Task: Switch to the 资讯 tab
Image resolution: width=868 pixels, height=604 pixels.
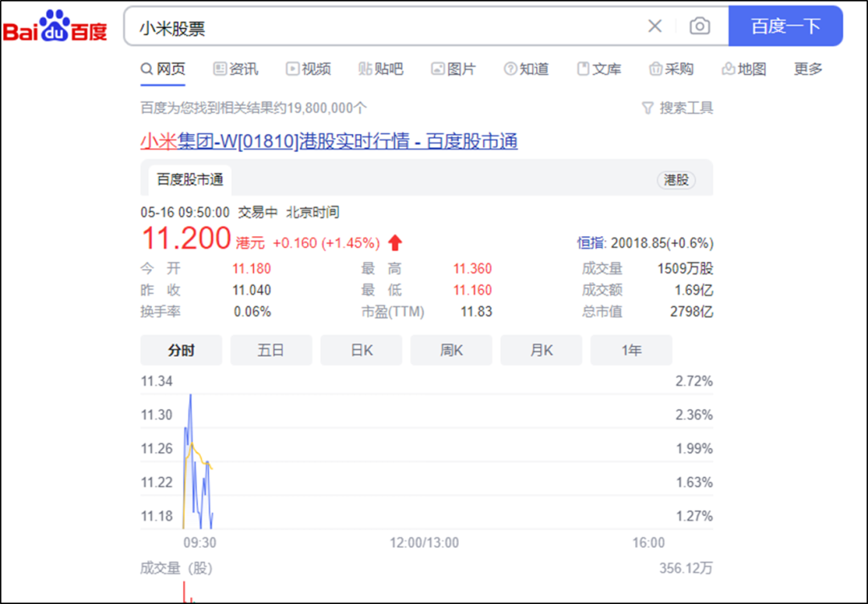Action: pyautogui.click(x=235, y=69)
